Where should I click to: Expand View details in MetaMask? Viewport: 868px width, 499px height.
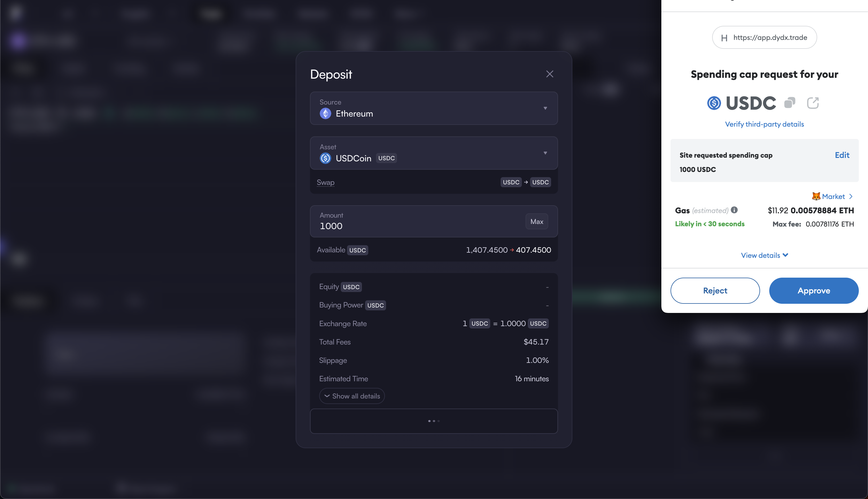coord(764,255)
